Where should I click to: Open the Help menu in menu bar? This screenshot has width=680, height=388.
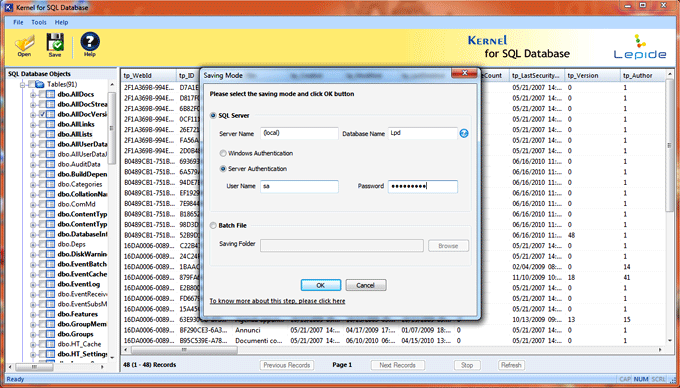(x=61, y=22)
